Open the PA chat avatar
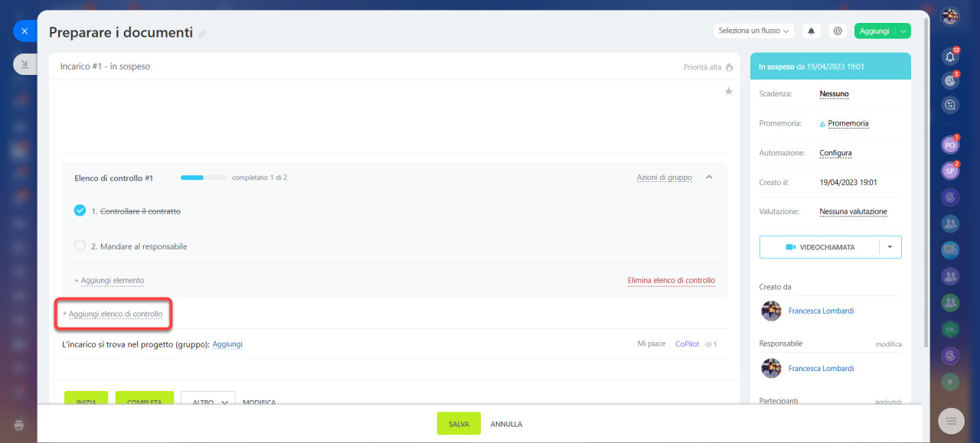980x443 pixels. [950, 330]
